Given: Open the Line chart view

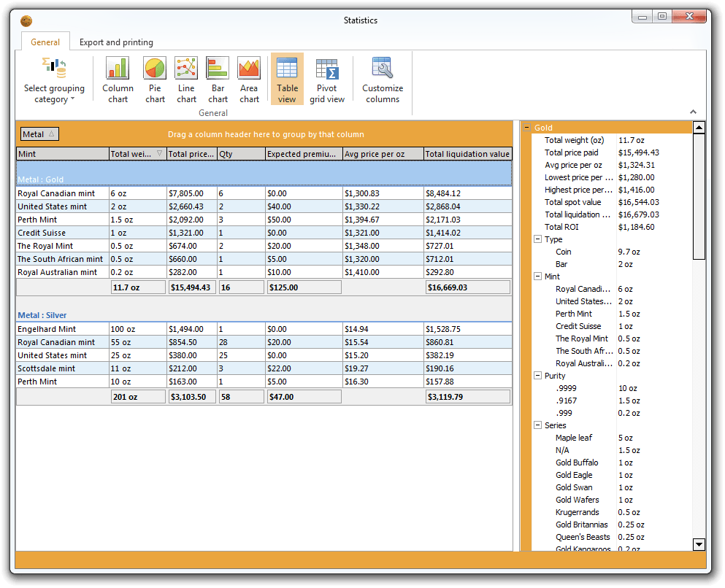Looking at the screenshot, I should (x=186, y=78).
